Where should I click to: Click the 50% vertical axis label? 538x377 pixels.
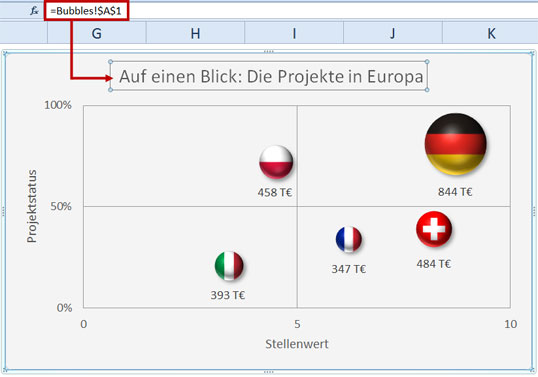click(61, 206)
